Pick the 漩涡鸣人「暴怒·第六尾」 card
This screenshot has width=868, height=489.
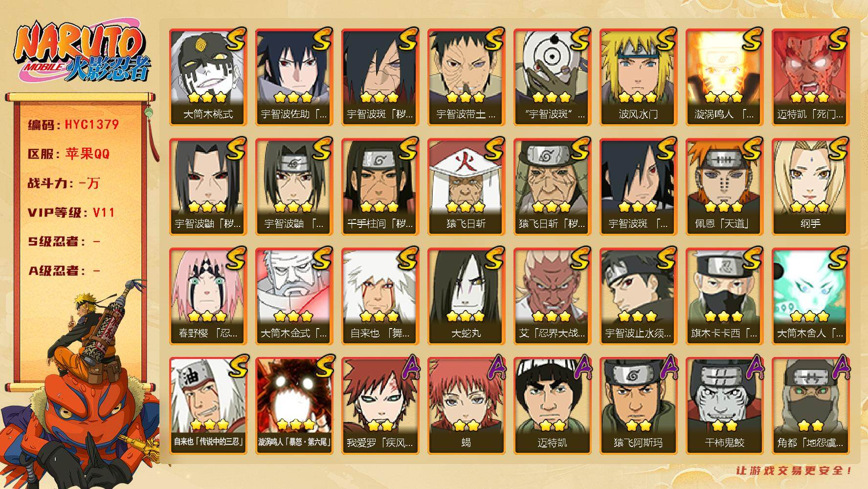(x=294, y=406)
